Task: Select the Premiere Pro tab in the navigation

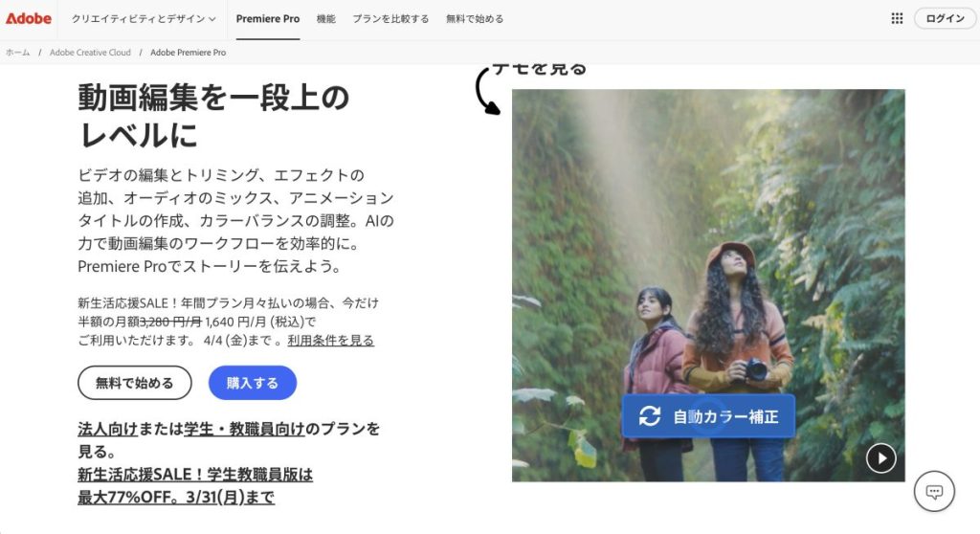Action: (268, 19)
